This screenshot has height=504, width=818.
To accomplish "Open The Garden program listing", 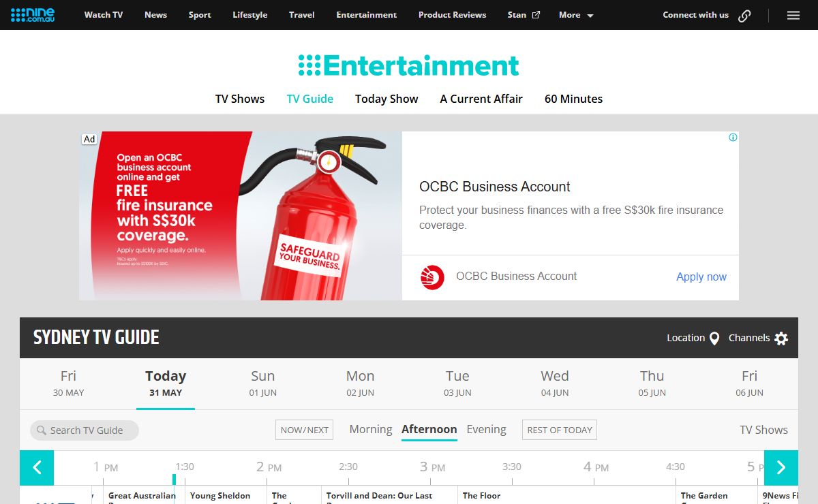I will (716, 495).
